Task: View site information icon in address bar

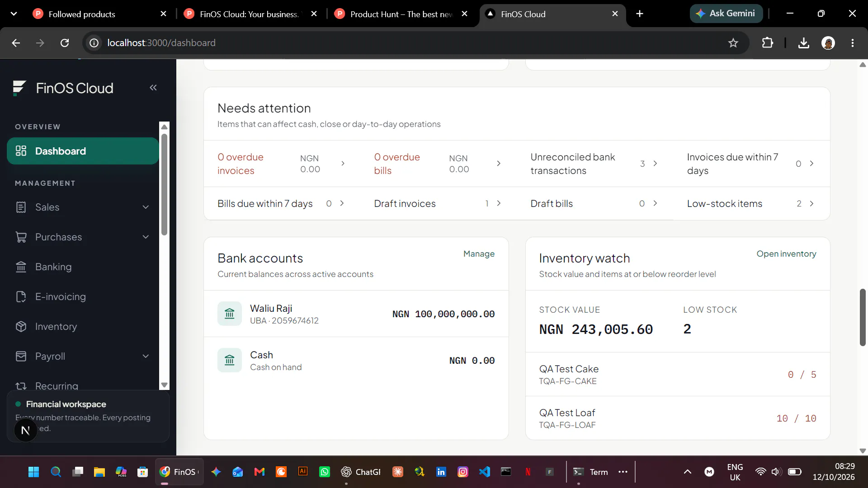Action: [94, 43]
